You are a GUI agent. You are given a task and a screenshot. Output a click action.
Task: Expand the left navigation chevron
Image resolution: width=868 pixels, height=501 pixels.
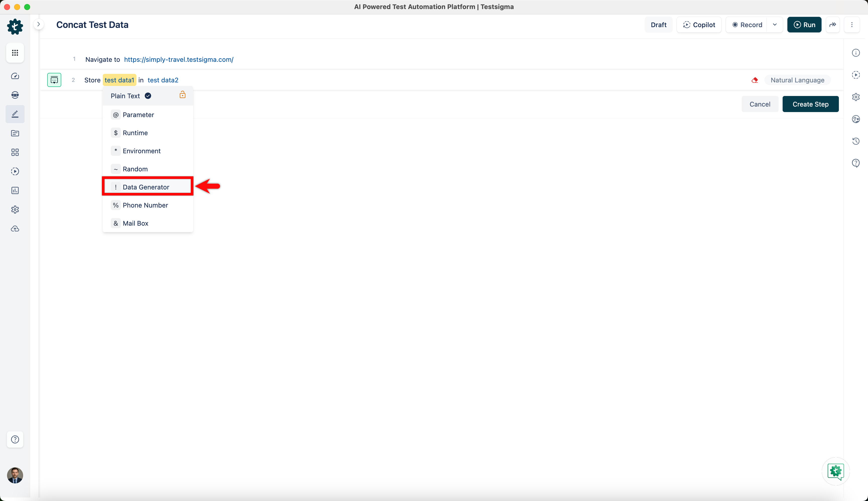(38, 24)
